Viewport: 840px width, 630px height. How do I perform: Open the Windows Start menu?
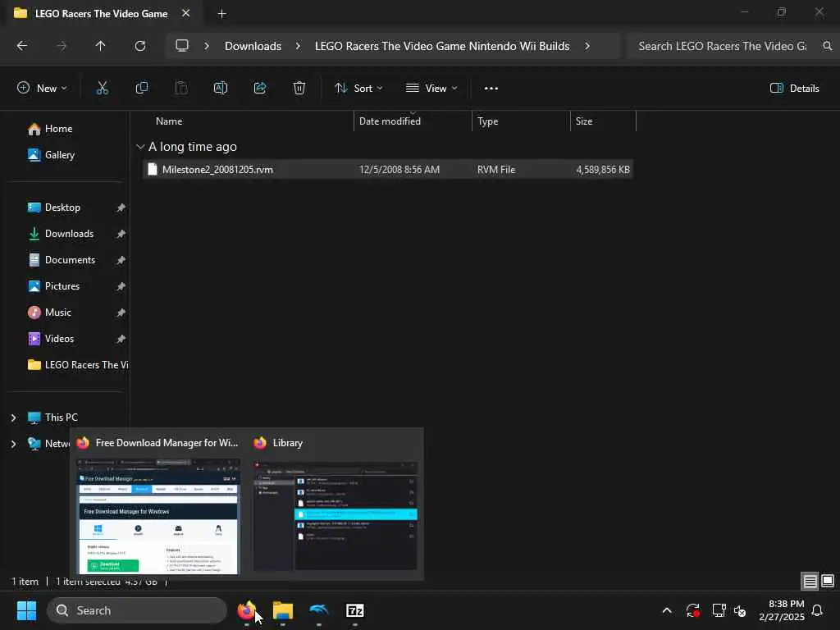(x=26, y=610)
